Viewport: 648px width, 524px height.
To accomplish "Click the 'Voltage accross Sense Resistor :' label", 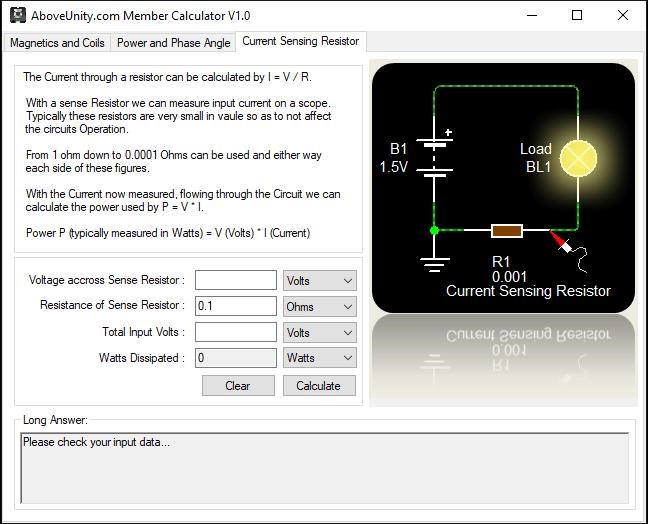I will 107,280.
